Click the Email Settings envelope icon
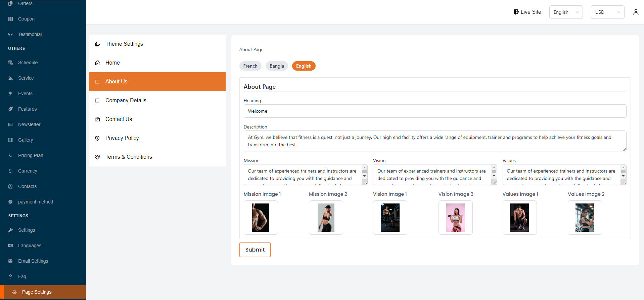Viewport: 644px width, 300px height. [10, 261]
